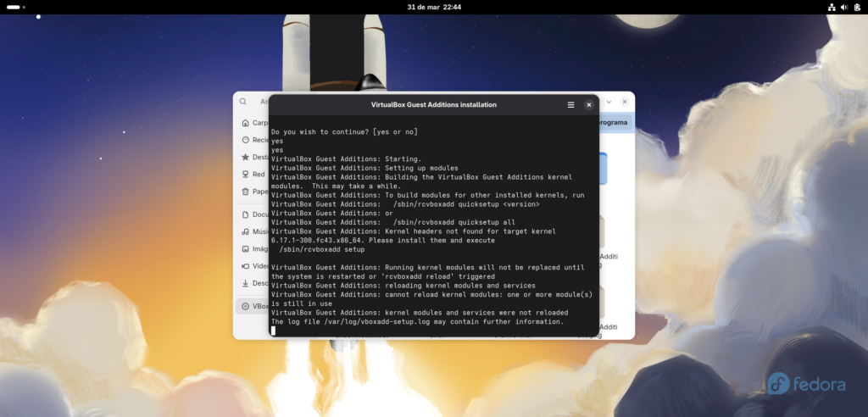868x417 pixels.
Task: Open the Carpeta personal home sidebar entry
Action: [254, 123]
